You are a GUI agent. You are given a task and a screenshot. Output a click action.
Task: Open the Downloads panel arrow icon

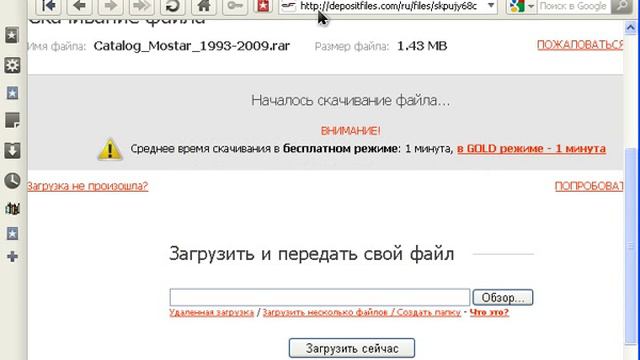12,151
